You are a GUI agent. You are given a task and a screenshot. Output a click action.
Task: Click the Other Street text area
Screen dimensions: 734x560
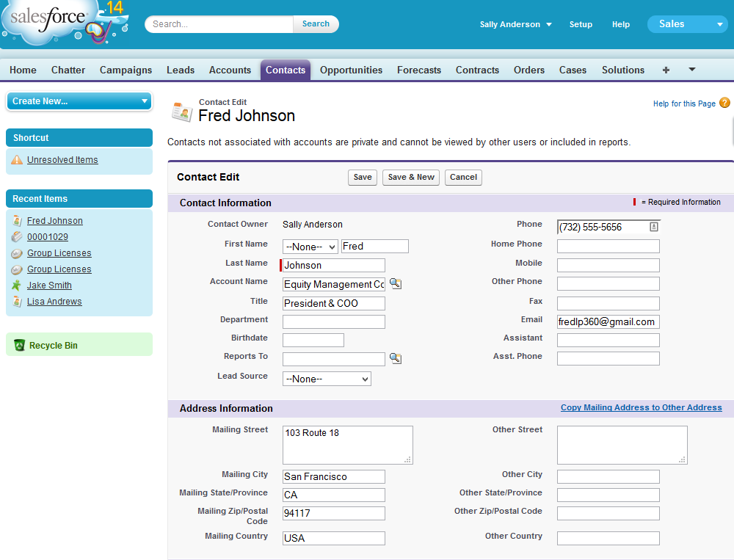click(622, 445)
